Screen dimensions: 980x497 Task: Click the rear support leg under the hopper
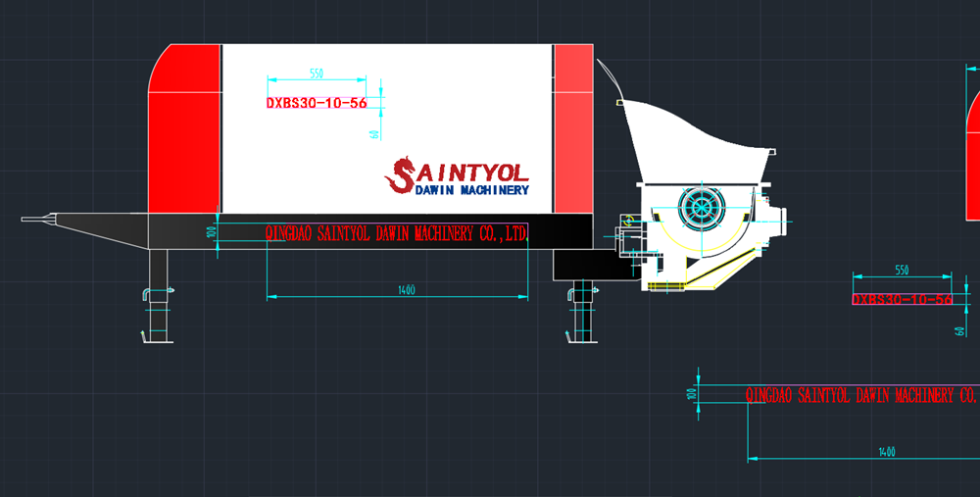583,311
